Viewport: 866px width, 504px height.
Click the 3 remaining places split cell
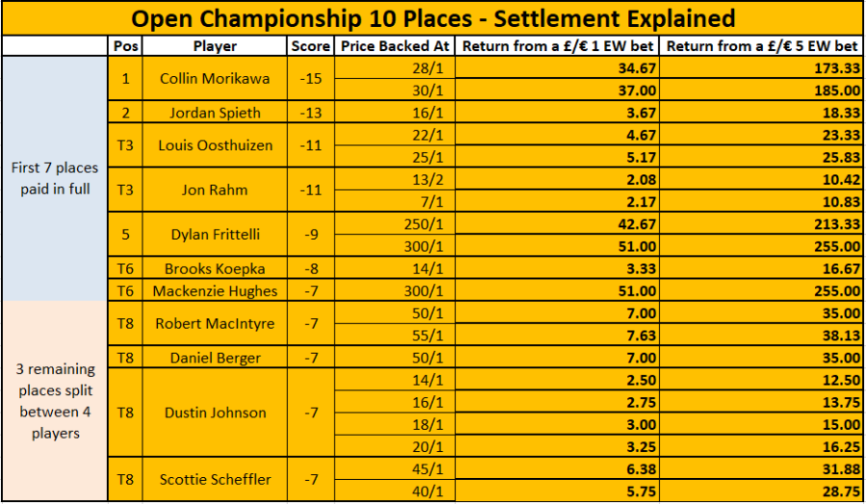pos(55,401)
